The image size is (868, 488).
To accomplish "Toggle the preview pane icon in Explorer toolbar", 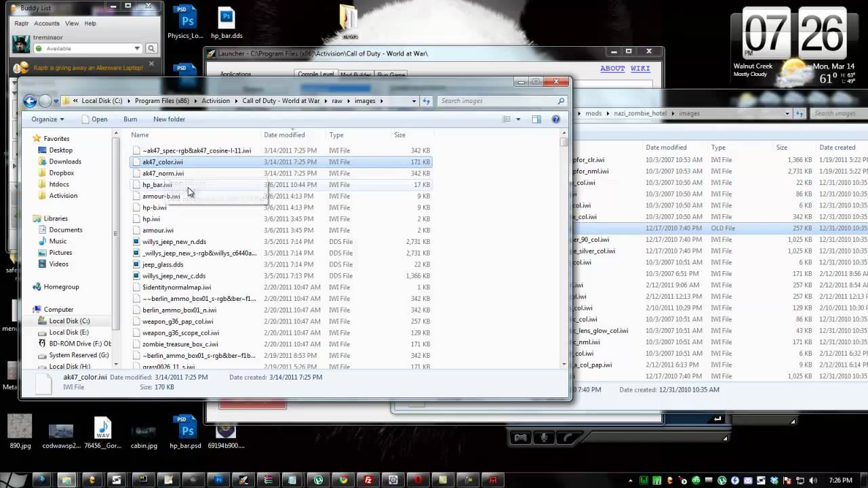I will pos(536,119).
